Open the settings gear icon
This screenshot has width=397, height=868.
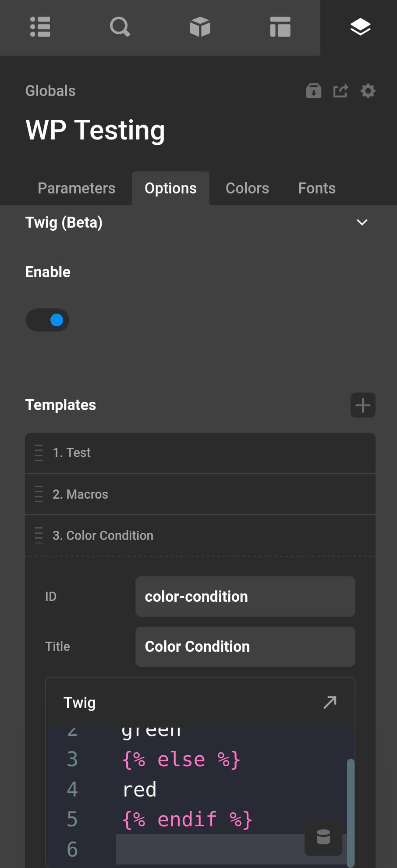pyautogui.click(x=368, y=91)
